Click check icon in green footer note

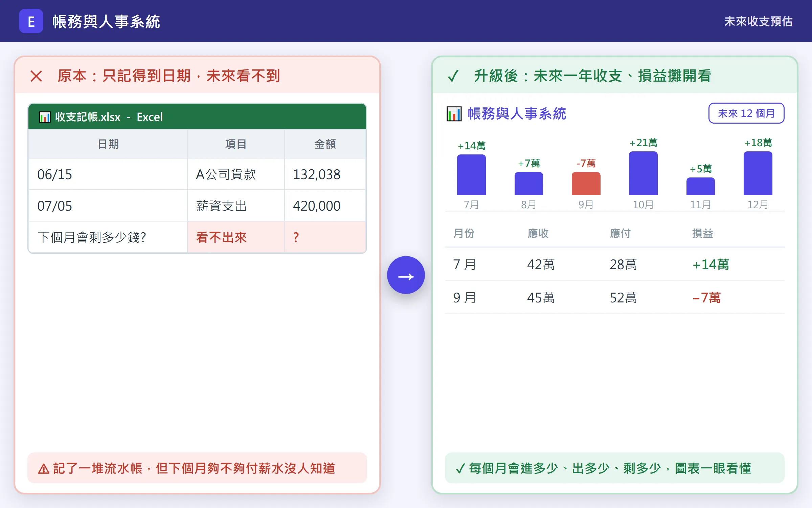coord(460,469)
